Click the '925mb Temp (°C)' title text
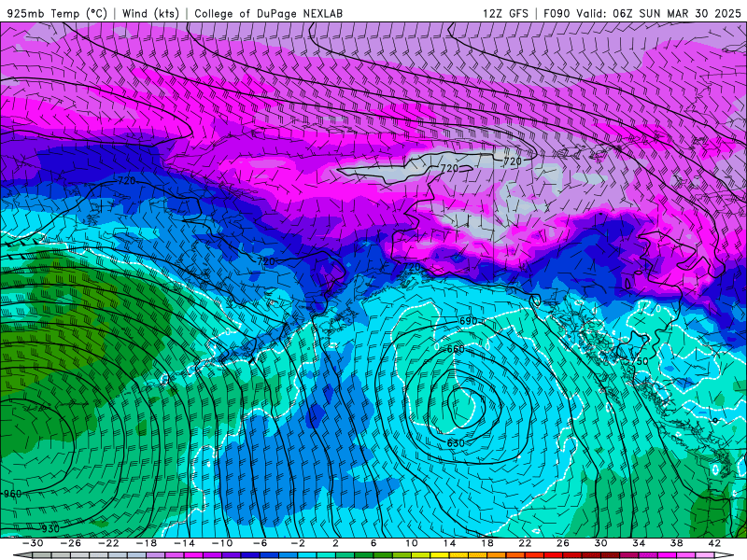 [x=57, y=13]
